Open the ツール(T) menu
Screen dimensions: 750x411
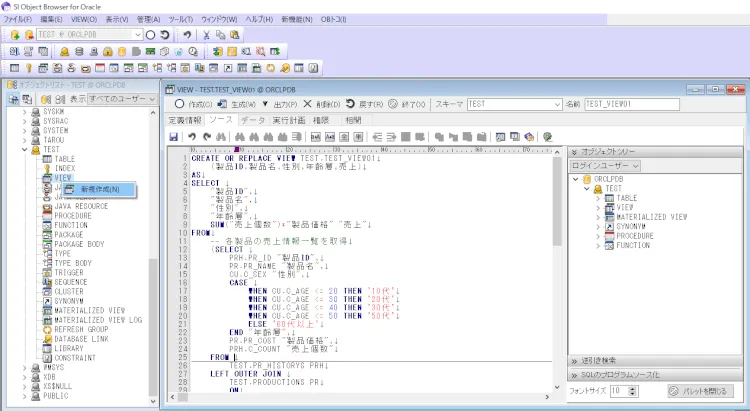click(x=181, y=19)
